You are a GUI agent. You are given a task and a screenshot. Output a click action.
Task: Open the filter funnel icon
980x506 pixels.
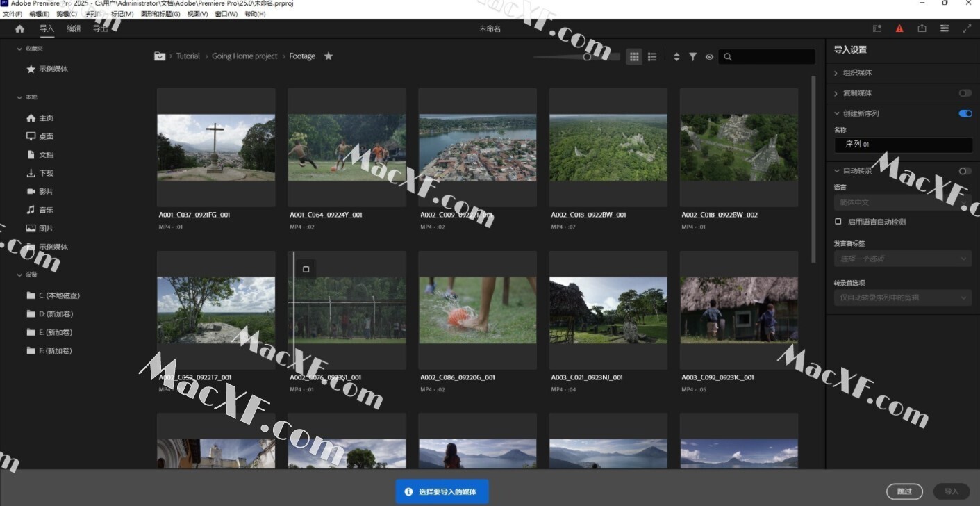(x=692, y=57)
